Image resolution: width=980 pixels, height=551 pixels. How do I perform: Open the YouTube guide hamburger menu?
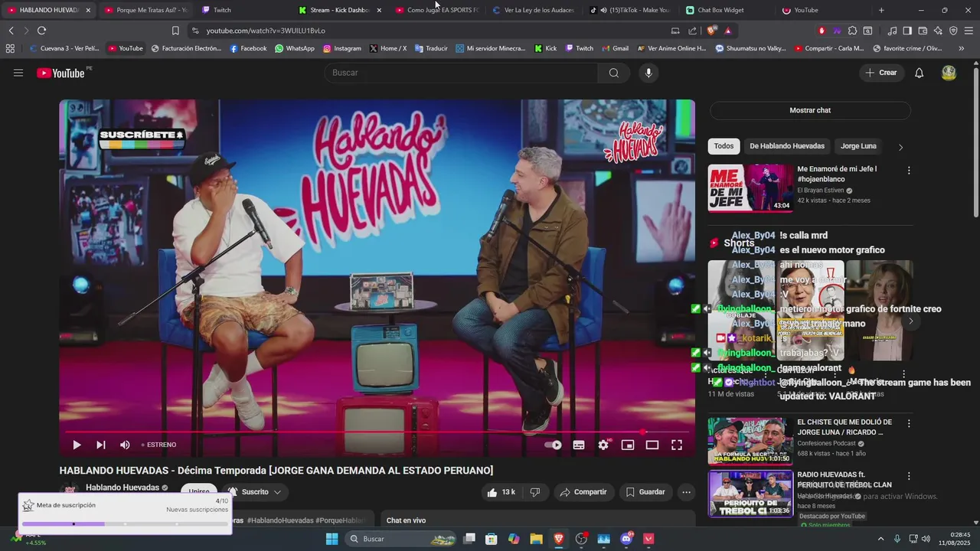[x=18, y=73]
